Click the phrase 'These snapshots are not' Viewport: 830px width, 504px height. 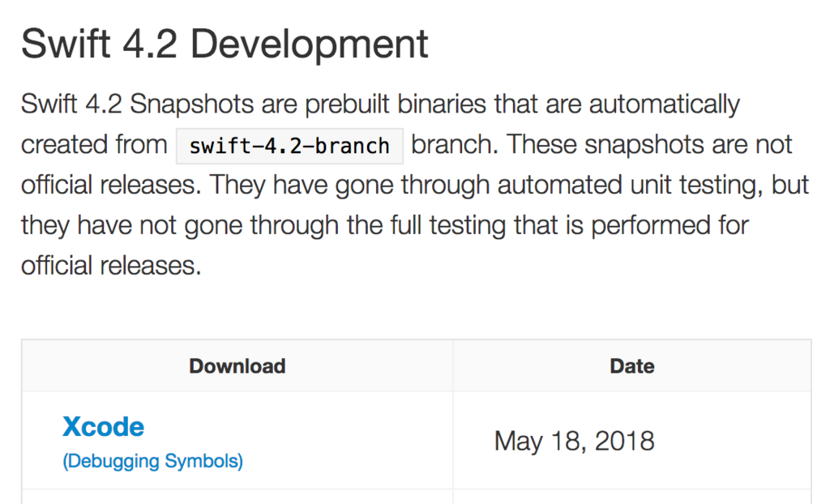pyautogui.click(x=649, y=144)
